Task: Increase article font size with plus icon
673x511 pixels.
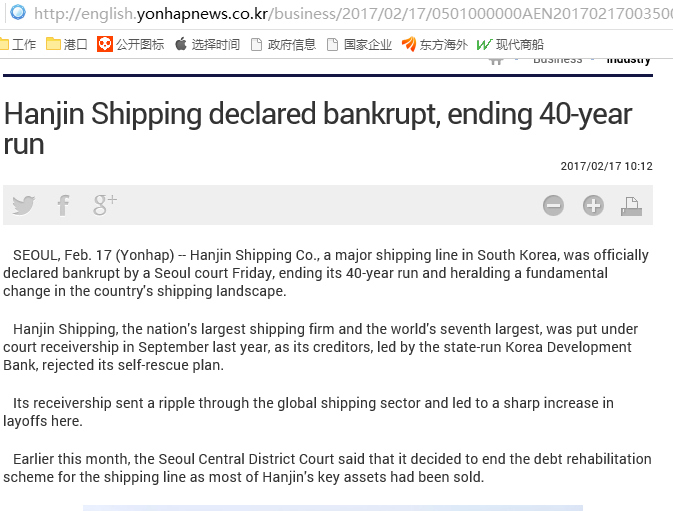Action: tap(593, 206)
